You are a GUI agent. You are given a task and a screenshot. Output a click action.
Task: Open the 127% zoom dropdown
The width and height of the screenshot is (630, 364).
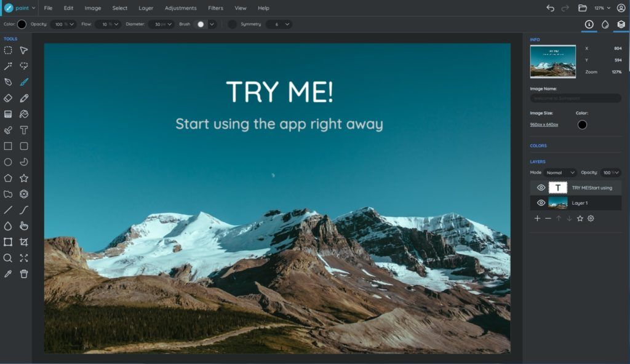click(x=602, y=8)
